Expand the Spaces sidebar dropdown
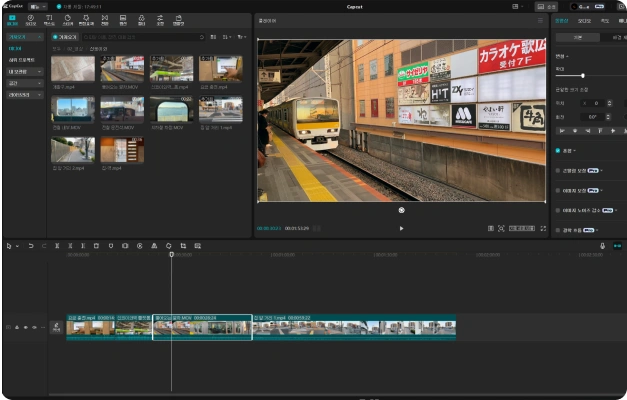The height and width of the screenshot is (400, 627). [x=24, y=83]
